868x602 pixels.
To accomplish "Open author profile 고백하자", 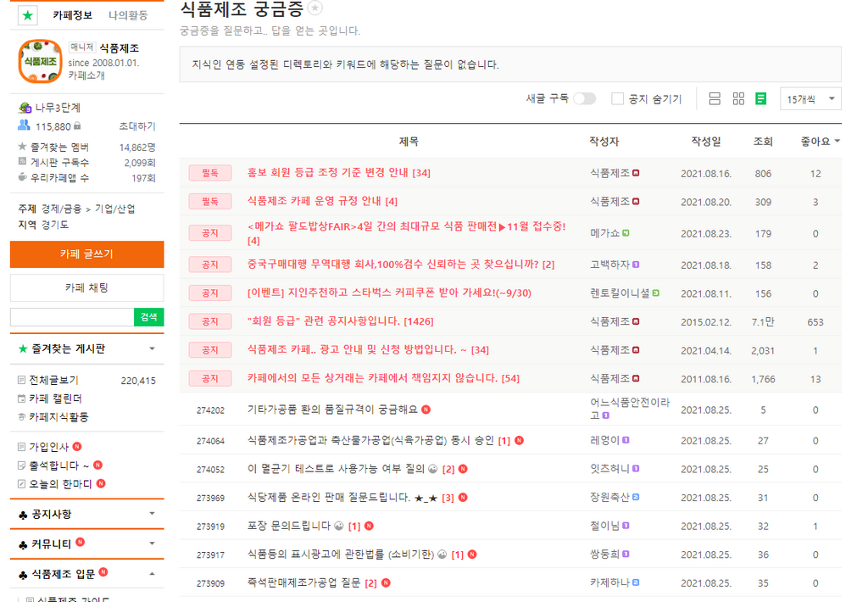I will [x=610, y=265].
